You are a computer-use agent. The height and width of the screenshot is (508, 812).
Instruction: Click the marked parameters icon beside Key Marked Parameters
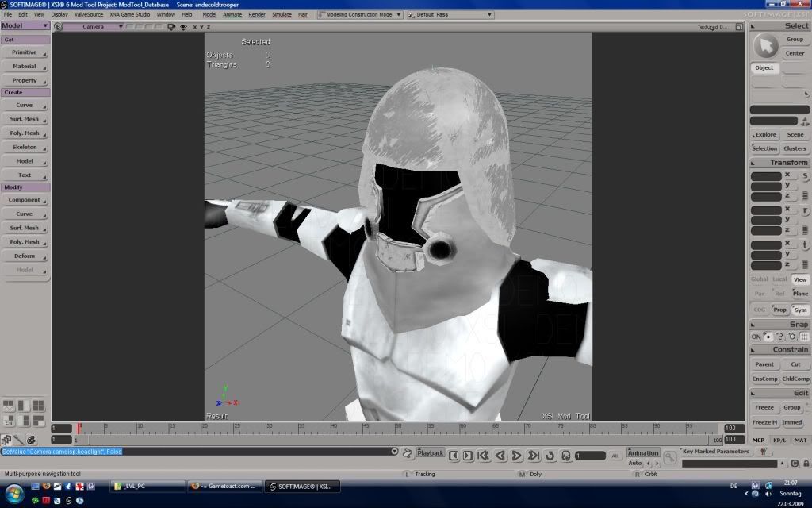tap(763, 452)
